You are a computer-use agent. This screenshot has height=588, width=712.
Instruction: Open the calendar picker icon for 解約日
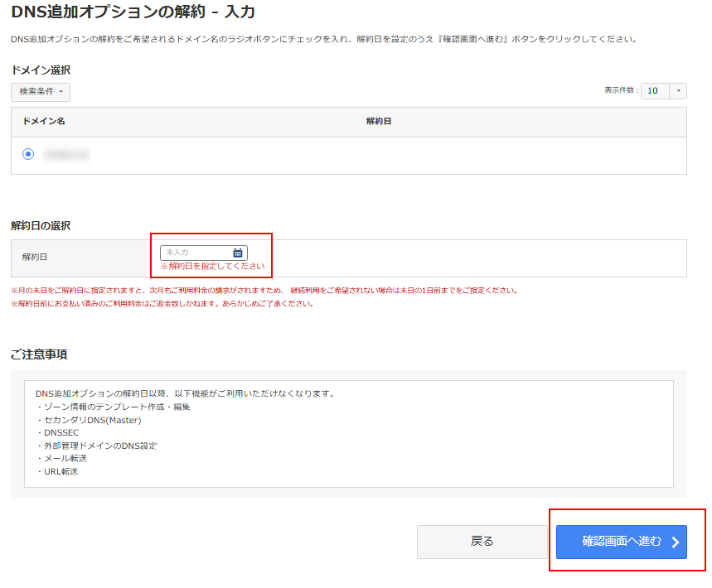coord(238,253)
